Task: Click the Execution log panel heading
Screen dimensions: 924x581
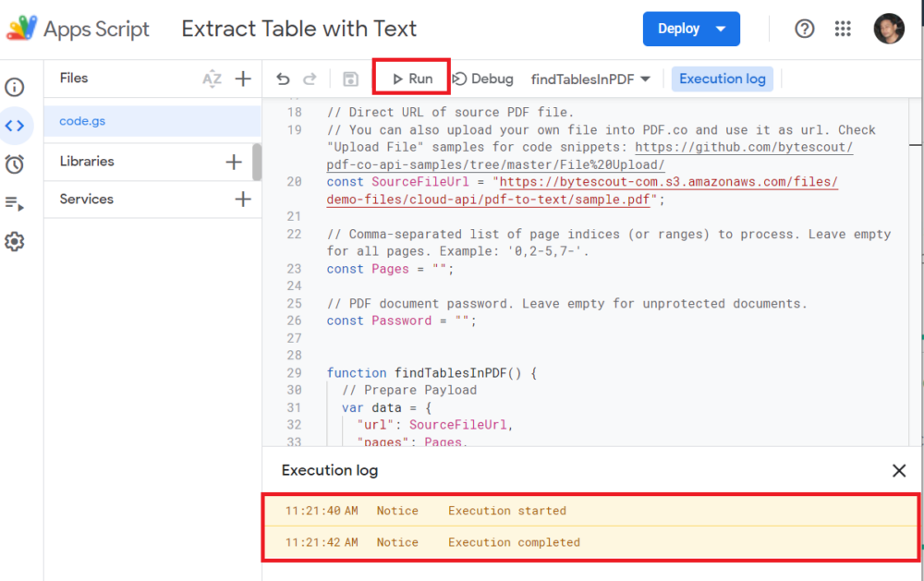Action: [x=330, y=470]
